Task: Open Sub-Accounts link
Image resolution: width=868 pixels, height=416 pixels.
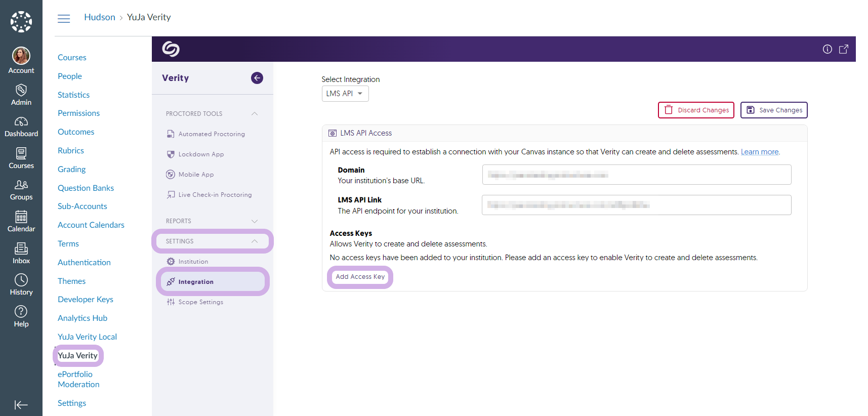Action: click(x=82, y=206)
